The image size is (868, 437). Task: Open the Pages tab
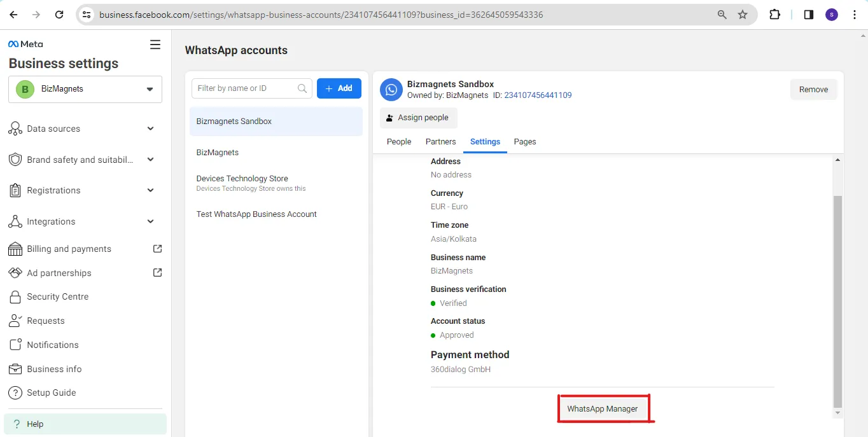pyautogui.click(x=525, y=142)
